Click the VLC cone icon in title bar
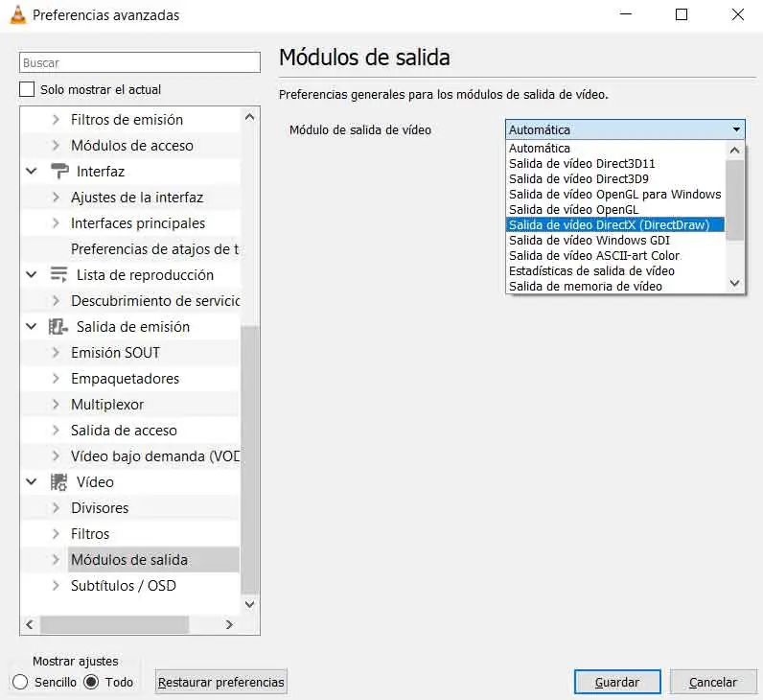763x700 pixels. [18, 14]
